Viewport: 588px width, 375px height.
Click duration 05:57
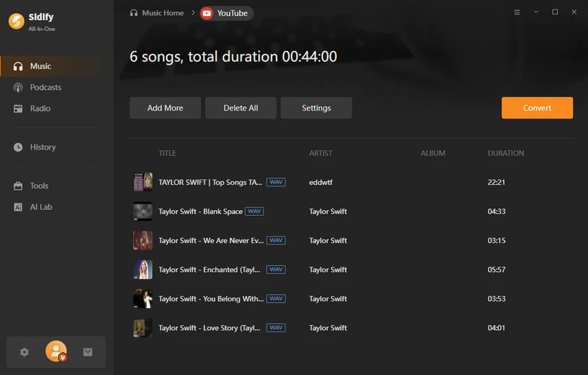(497, 270)
